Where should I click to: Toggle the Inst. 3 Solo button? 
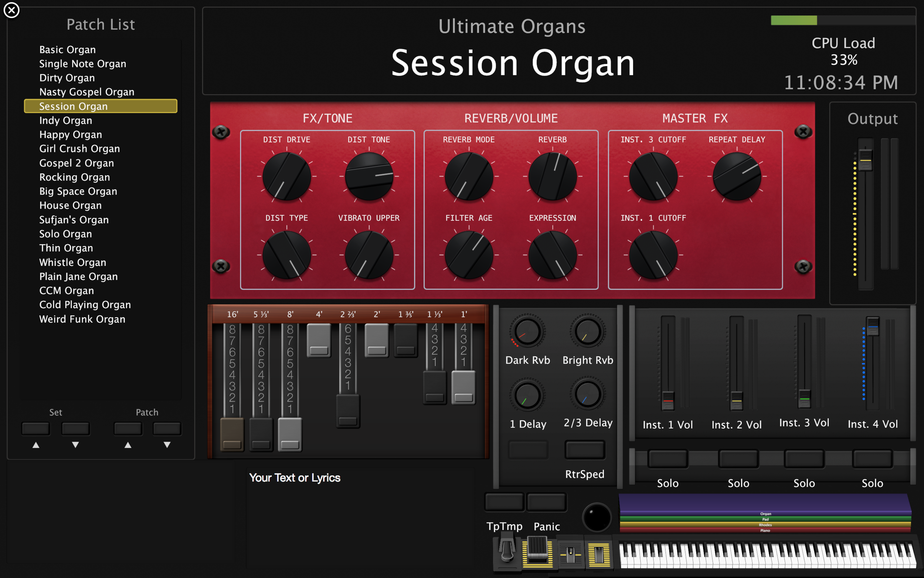click(x=804, y=459)
